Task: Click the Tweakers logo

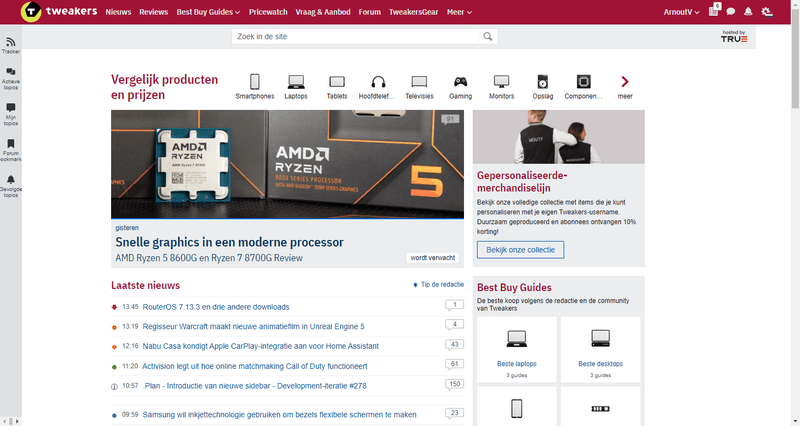Action: [x=59, y=11]
